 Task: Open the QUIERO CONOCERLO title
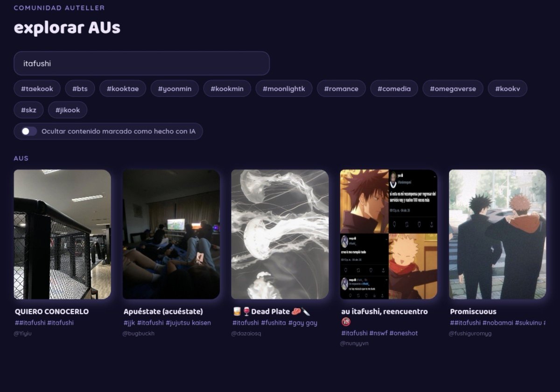(x=52, y=311)
